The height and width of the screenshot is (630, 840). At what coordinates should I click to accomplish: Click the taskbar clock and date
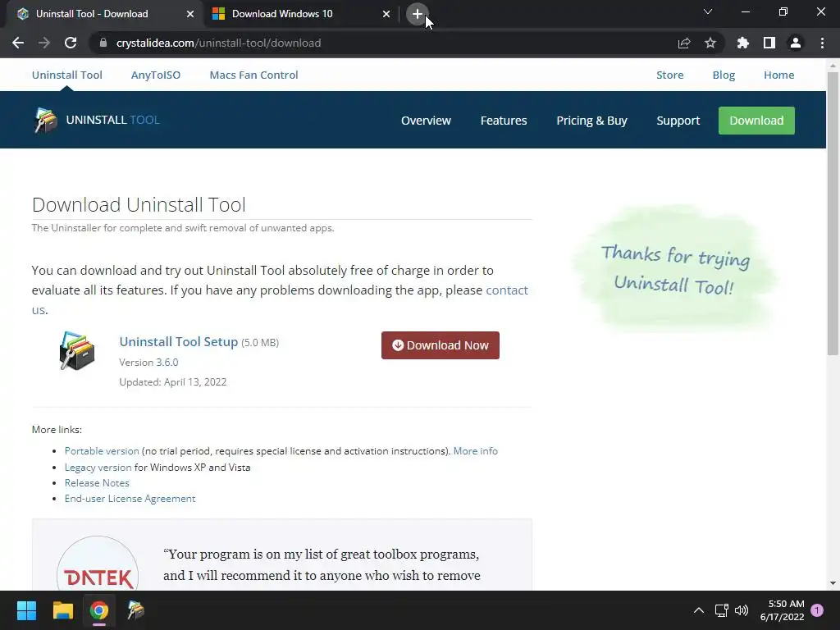pyautogui.click(x=782, y=610)
